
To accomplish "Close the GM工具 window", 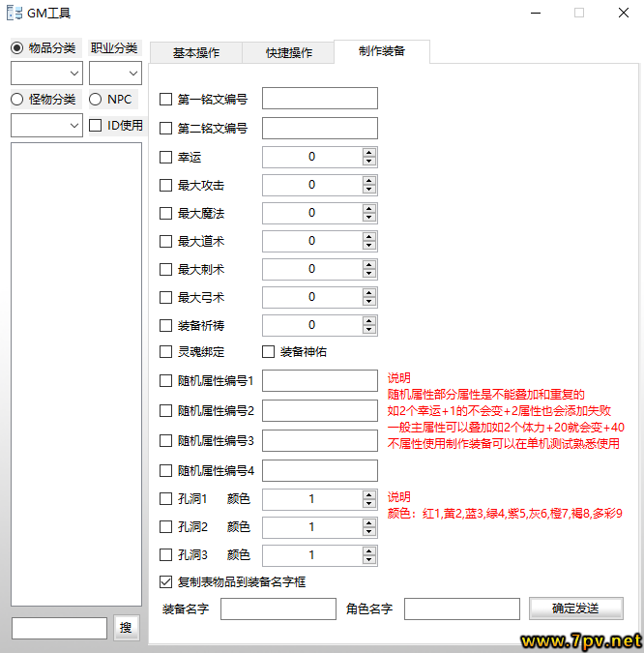I will click(623, 13).
